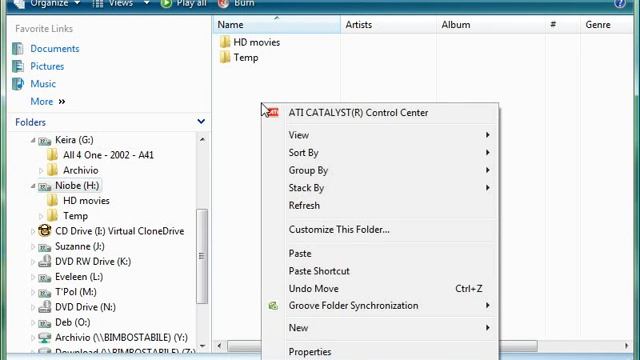Click the Temp folder icon in tree
Image resolution: width=640 pixels, height=360 pixels.
point(52,216)
